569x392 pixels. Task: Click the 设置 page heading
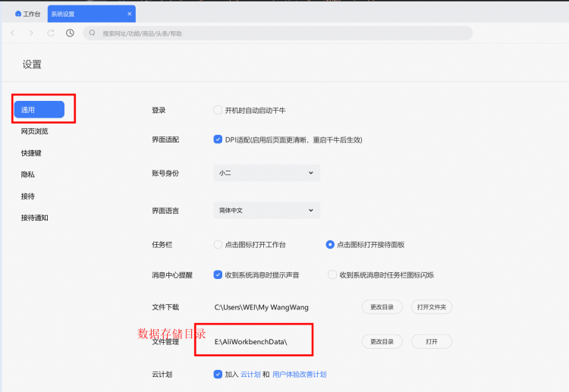32,64
